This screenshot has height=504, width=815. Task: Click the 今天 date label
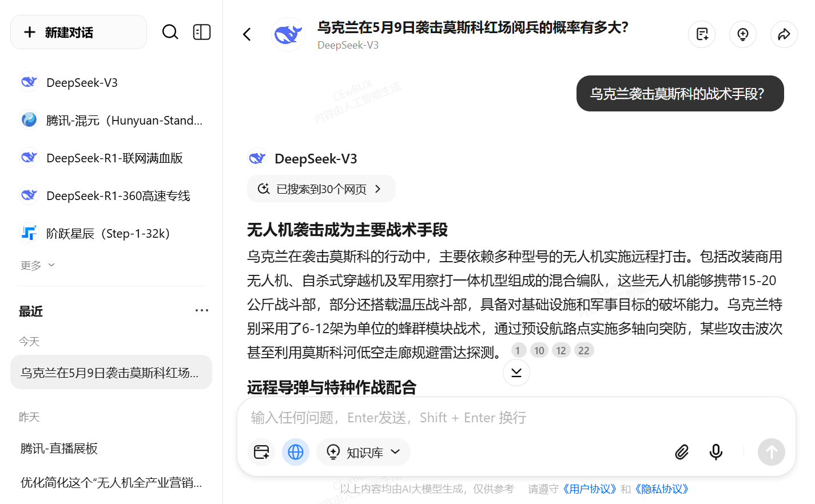(29, 342)
